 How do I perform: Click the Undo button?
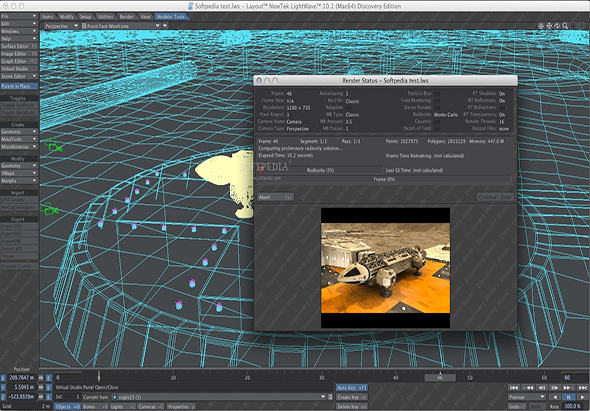[518, 407]
